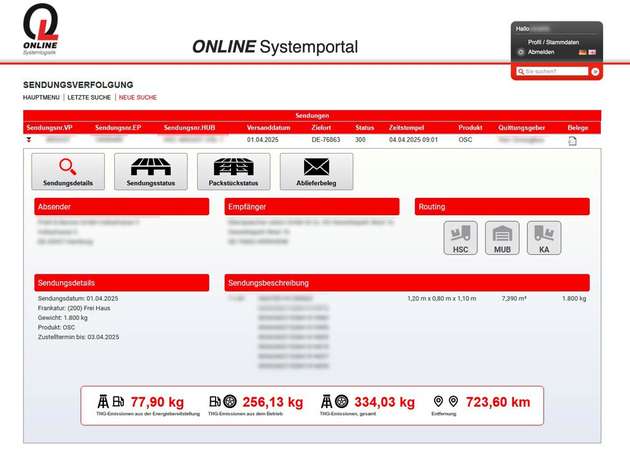Click the total emissions tower icon
630x460 pixels.
click(x=326, y=401)
